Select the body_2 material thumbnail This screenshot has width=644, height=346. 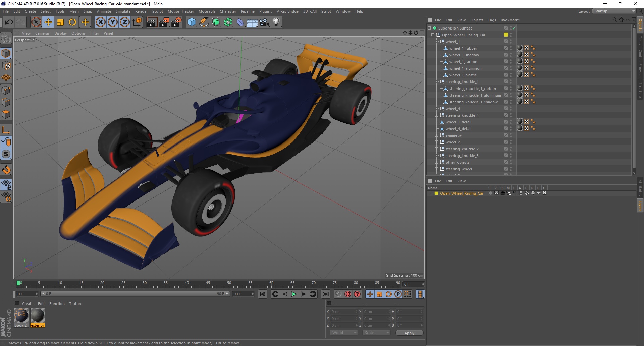(x=21, y=316)
